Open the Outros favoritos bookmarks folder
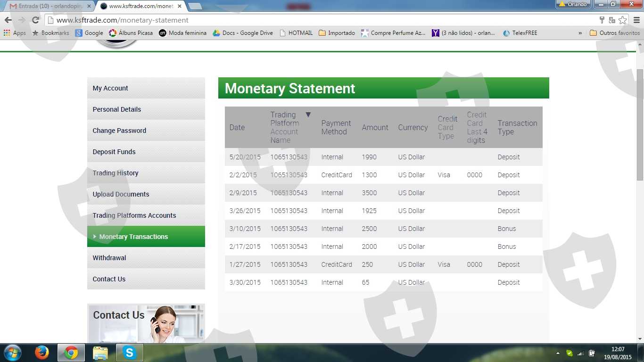The image size is (644, 362). (x=615, y=33)
